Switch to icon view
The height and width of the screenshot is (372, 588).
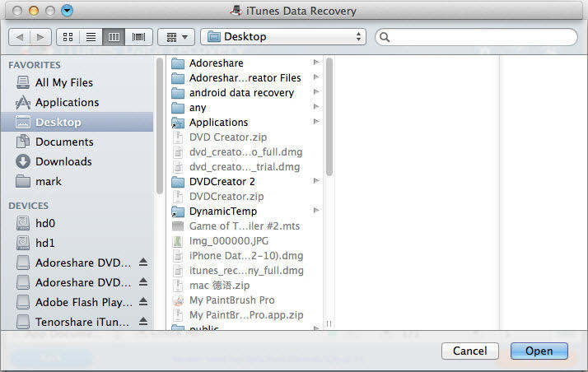tap(68, 37)
